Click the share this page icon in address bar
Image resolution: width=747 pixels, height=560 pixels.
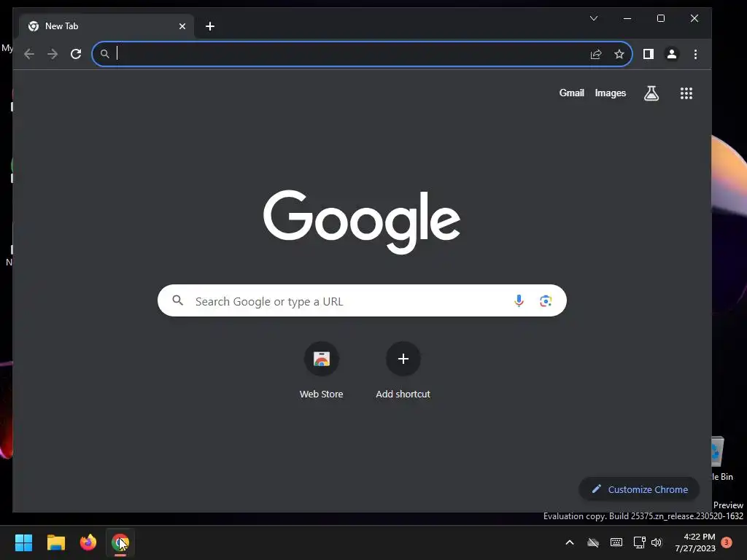pyautogui.click(x=596, y=54)
